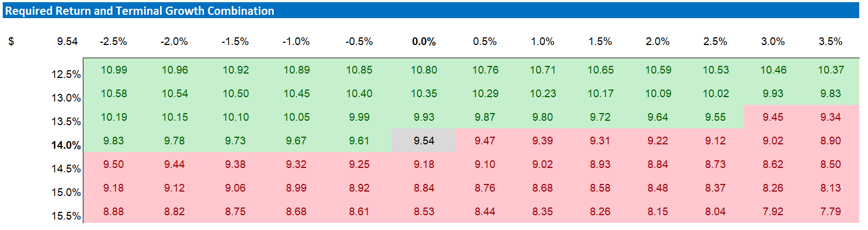
Task: Select the cell showing 7.79
Action: [x=830, y=212]
